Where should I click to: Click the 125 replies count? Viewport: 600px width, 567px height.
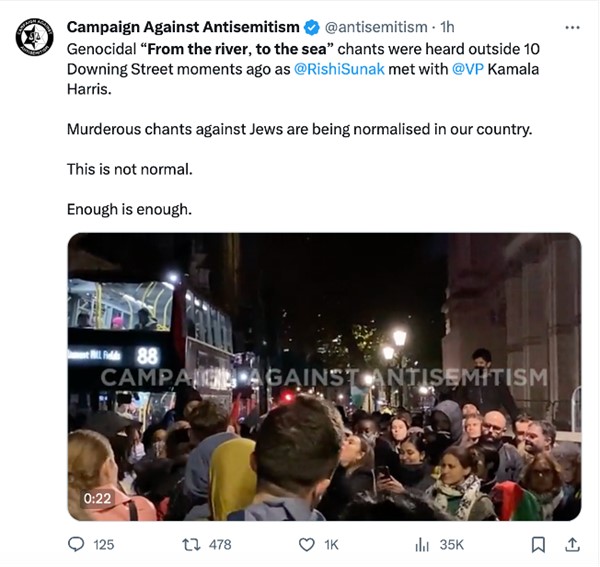pyautogui.click(x=103, y=545)
